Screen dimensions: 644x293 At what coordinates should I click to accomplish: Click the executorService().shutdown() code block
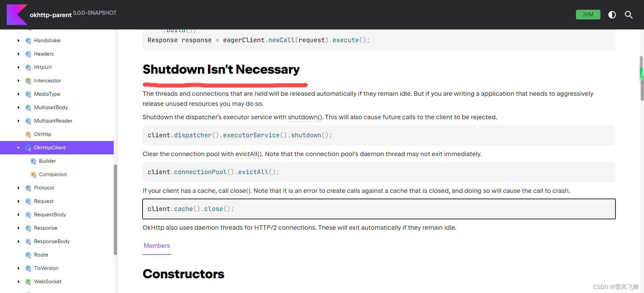tap(379, 135)
